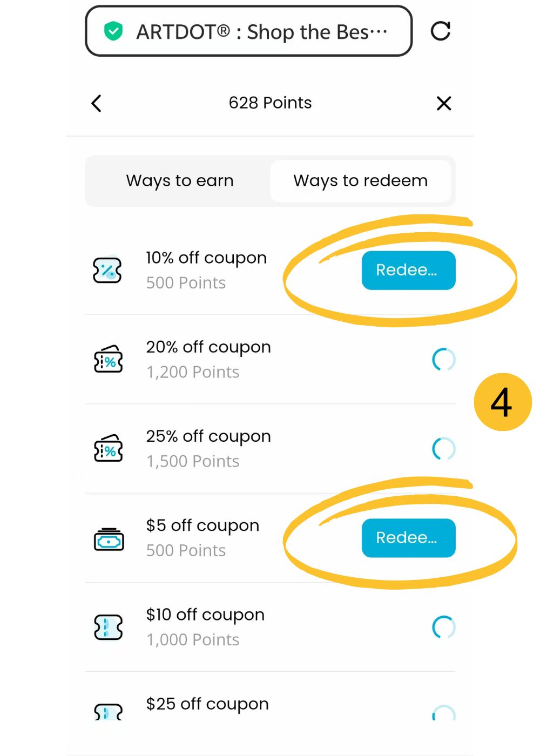The image size is (540, 756).
Task: Select the Ways to redeem tab
Action: click(360, 181)
